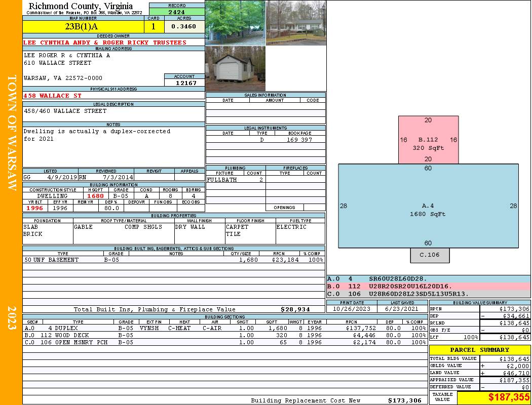532x405 pixels.
Task: Select the pink B.112 deck sketch section
Action: [x=428, y=140]
